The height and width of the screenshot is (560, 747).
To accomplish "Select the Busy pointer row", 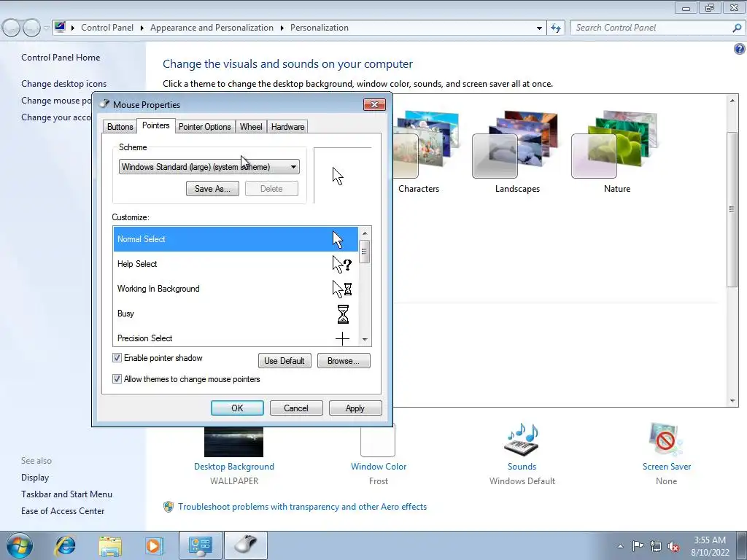I will [x=236, y=314].
